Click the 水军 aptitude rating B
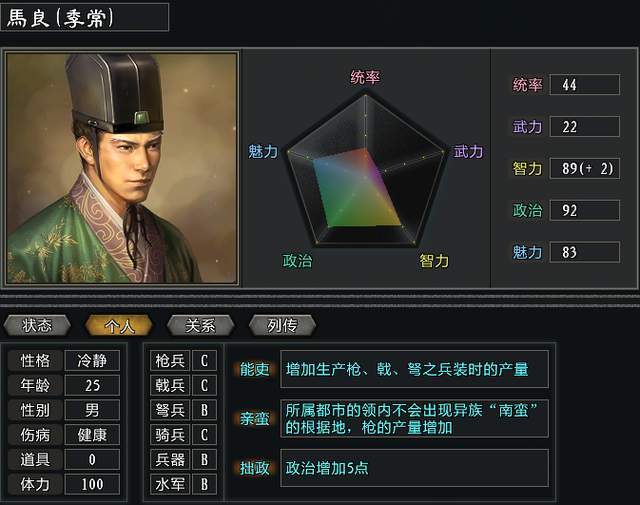640x505 pixels. click(x=204, y=485)
